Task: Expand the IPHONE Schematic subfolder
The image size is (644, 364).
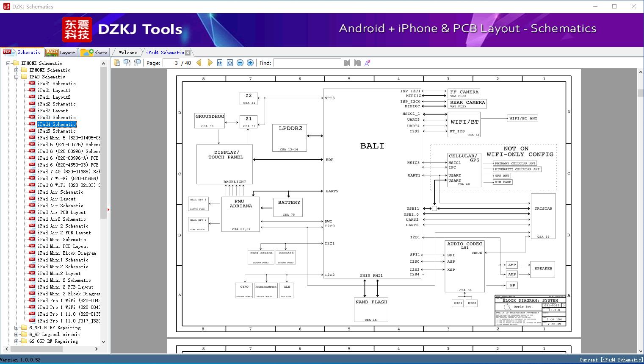Action: click(x=17, y=70)
